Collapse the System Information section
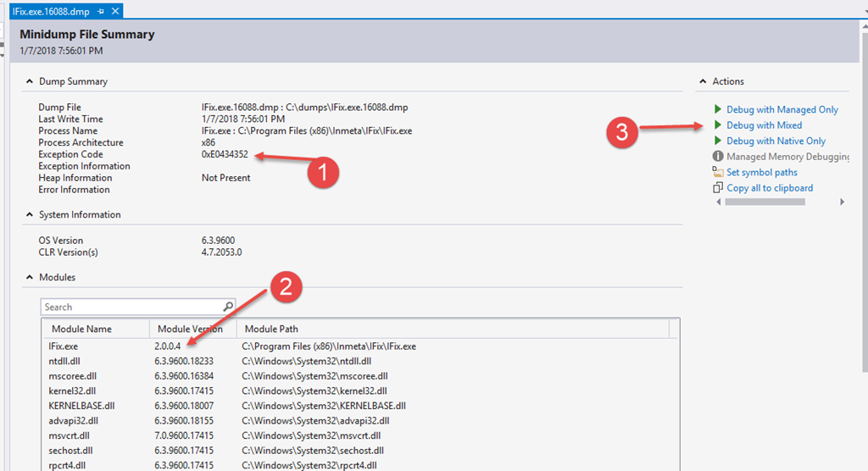Viewport: 868px width, 471px height. tap(28, 215)
